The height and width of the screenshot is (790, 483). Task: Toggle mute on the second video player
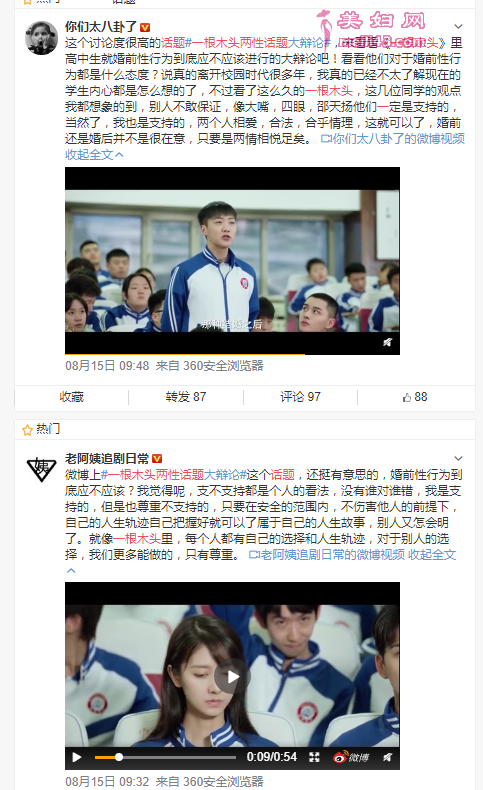[387, 757]
